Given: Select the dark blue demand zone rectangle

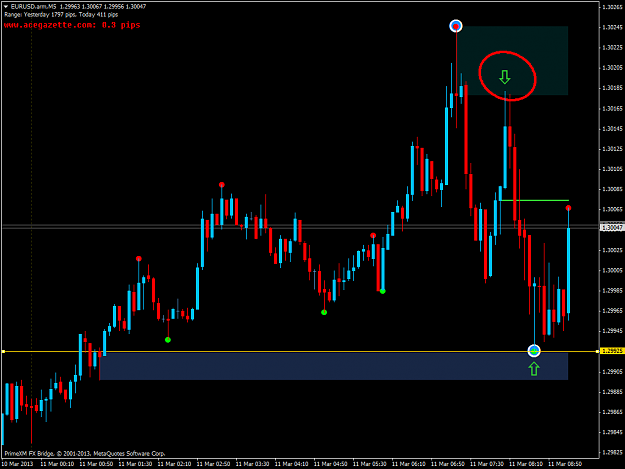Looking at the screenshot, I should 334,366.
